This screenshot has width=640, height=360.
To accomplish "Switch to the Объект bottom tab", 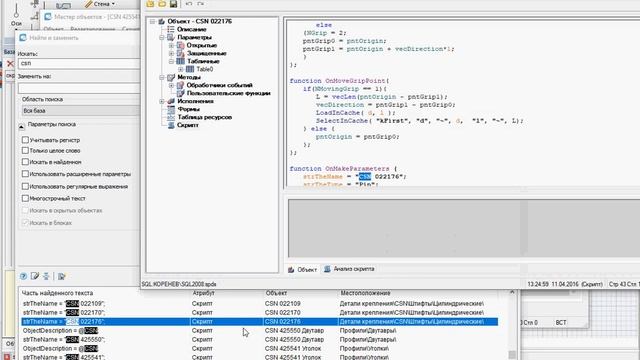I will pos(302,270).
